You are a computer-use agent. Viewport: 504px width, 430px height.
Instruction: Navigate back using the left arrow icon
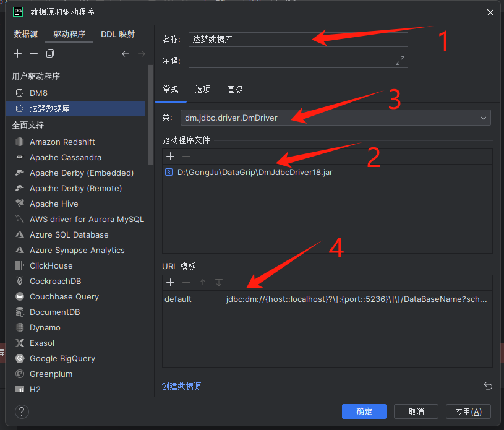126,54
